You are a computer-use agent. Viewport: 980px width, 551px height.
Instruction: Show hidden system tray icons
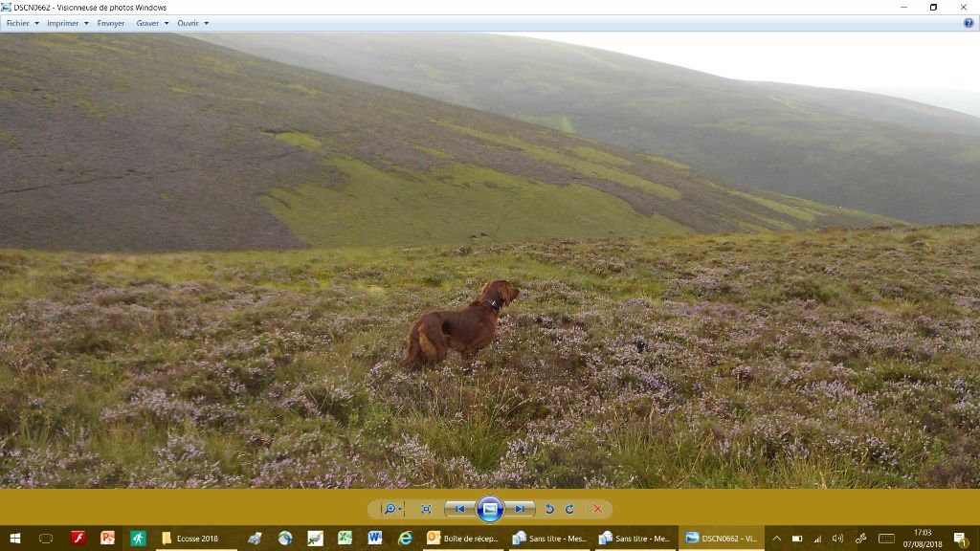coord(776,539)
